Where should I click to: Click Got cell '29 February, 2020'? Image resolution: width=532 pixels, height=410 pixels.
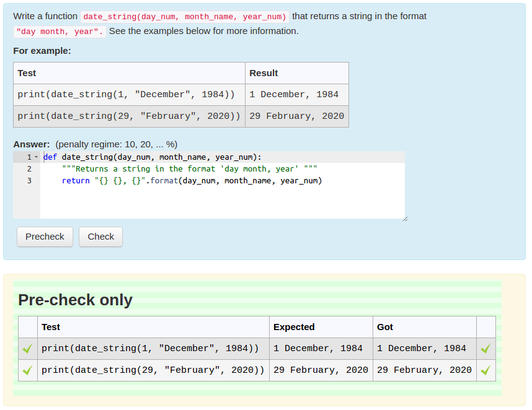(x=424, y=370)
